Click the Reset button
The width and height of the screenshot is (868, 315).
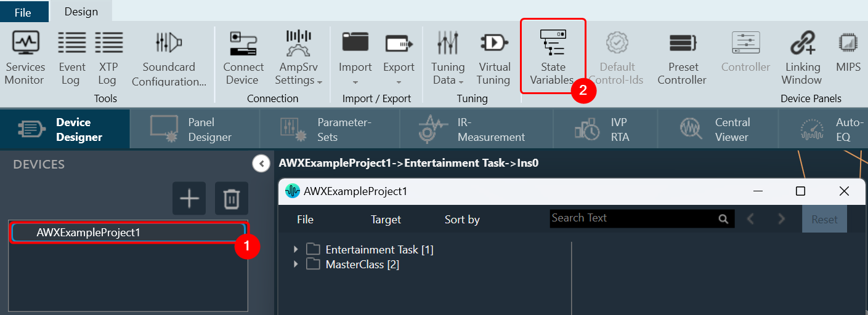[x=824, y=220]
